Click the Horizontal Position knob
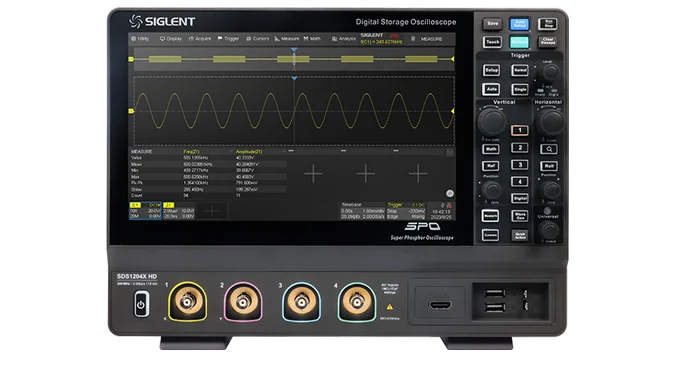Viewport: 675px width, 380px height. 551,190
